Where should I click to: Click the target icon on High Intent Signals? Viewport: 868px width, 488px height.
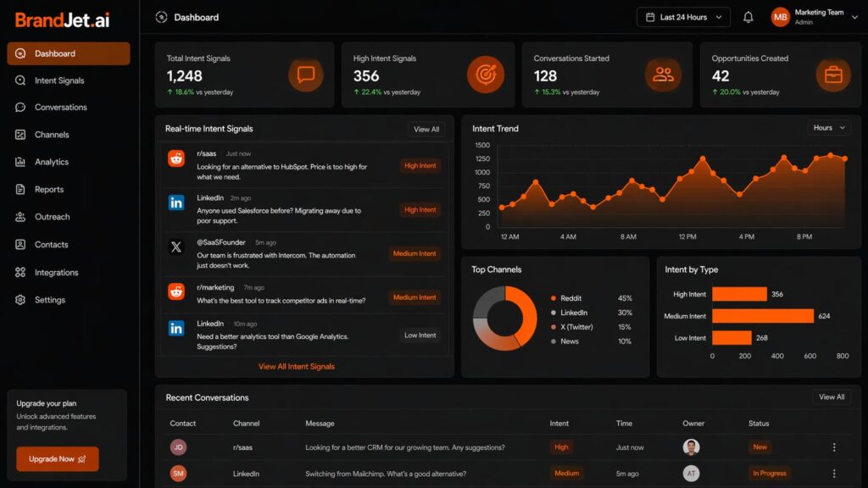coord(486,75)
